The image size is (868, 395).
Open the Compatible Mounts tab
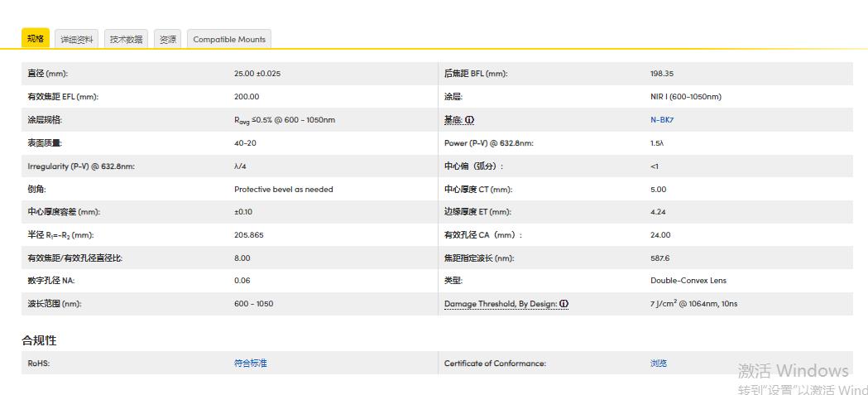point(229,40)
